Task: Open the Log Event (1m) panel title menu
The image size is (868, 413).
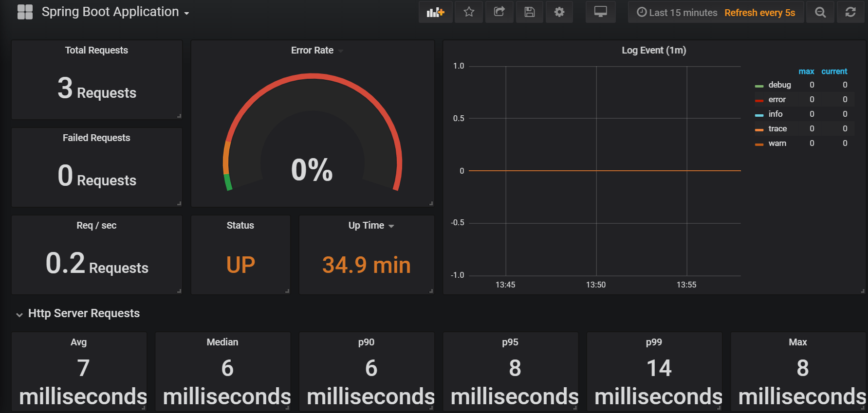Action: 654,50
